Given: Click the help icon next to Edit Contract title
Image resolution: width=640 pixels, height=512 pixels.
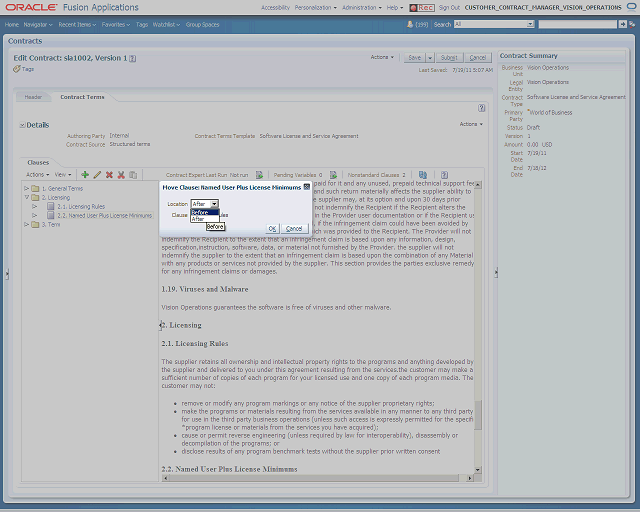Looking at the screenshot, I should [x=133, y=58].
